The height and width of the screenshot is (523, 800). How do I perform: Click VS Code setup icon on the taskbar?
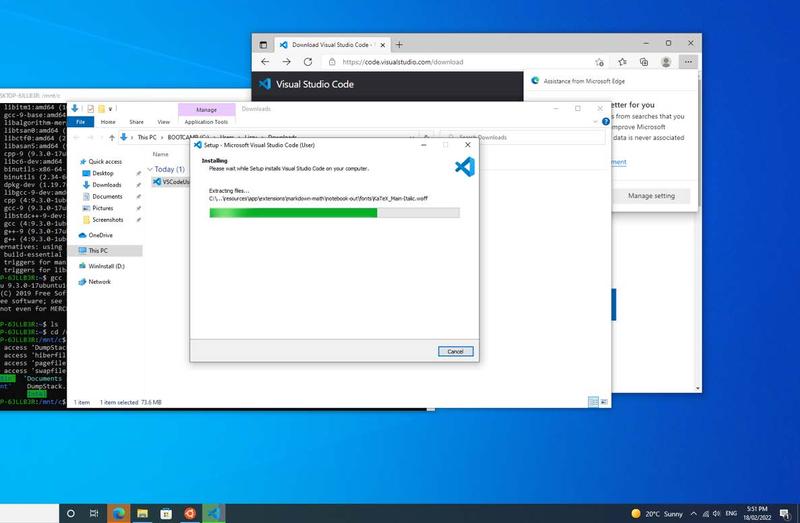[214, 513]
